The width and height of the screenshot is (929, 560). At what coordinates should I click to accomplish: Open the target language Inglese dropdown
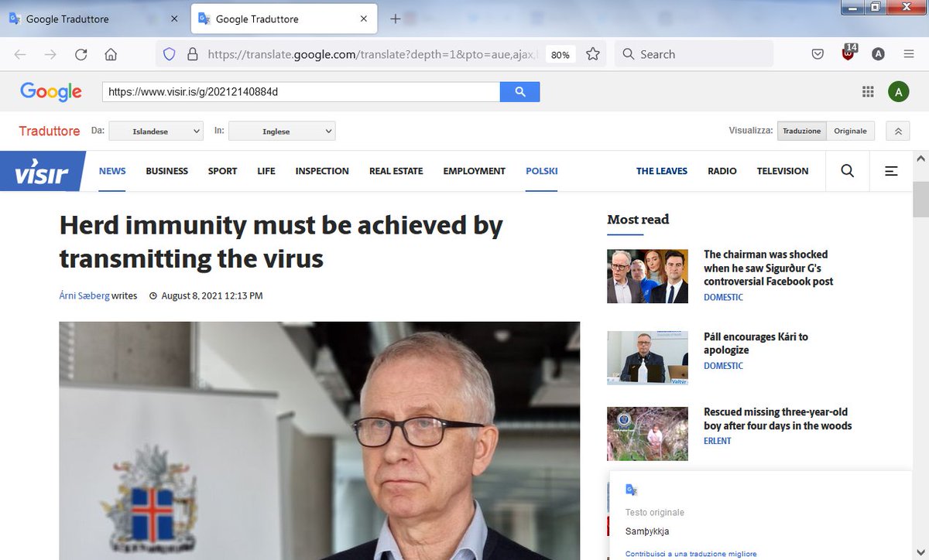[282, 131]
